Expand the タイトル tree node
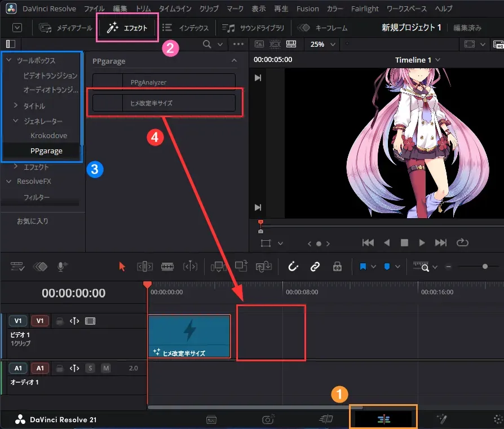 pos(15,105)
